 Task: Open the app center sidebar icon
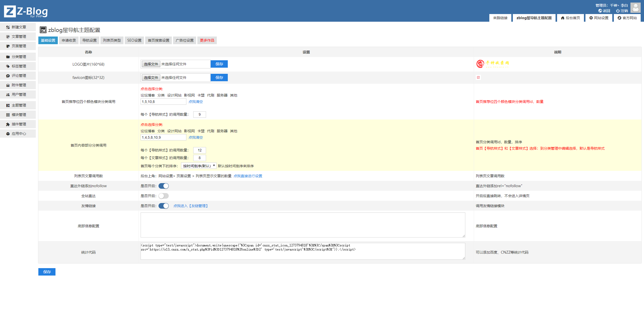[x=8, y=134]
